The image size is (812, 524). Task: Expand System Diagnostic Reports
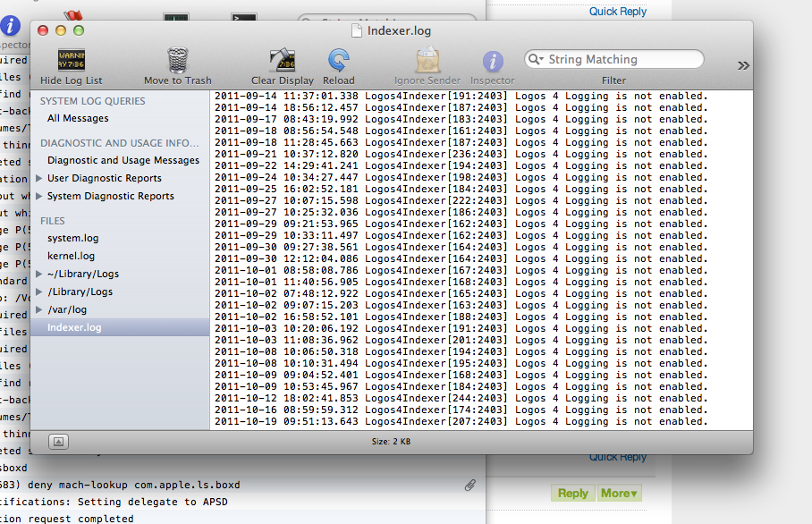[x=38, y=196]
